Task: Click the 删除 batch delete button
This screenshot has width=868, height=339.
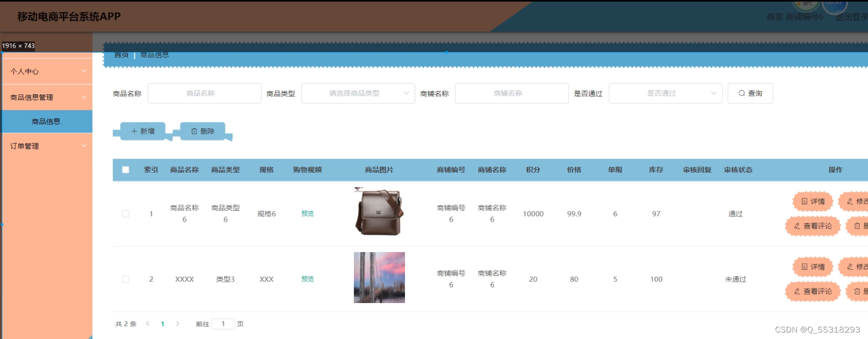Action: click(x=202, y=131)
